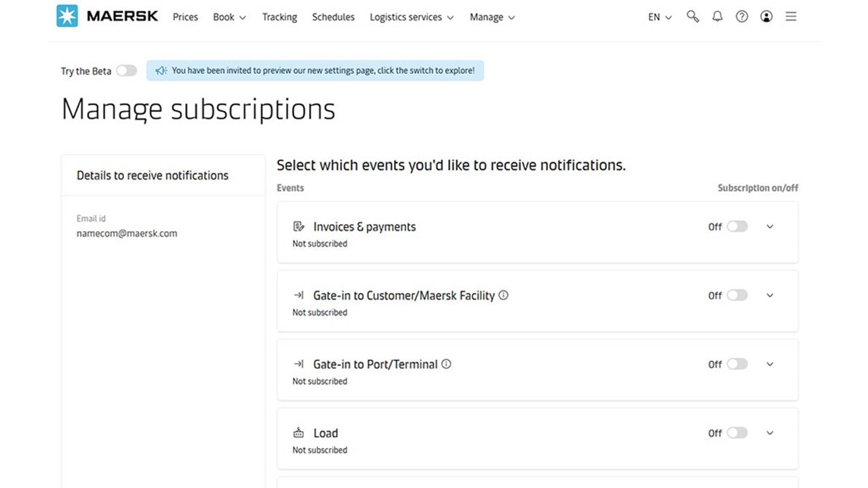Expand the Load event row chevron
The image size is (868, 488).
click(770, 432)
